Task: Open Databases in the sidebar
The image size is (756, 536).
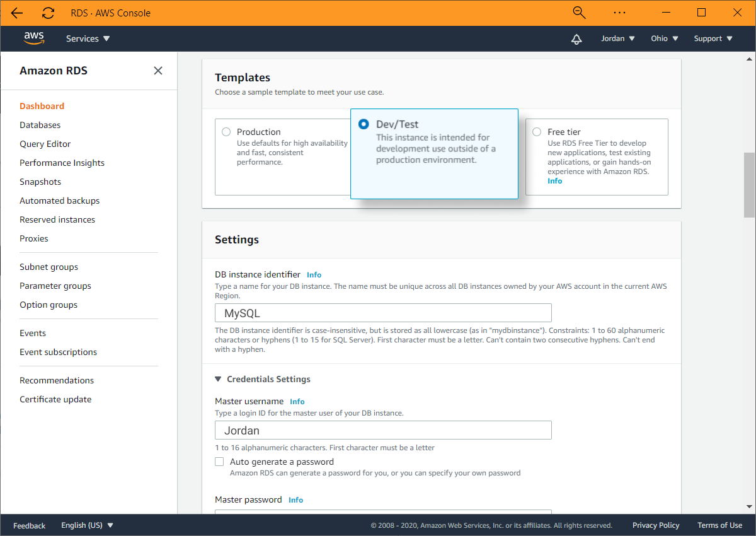Action: [x=40, y=125]
